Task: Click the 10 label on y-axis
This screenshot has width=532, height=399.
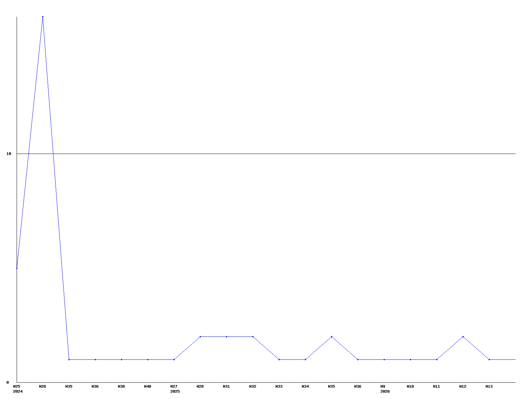Action: [9, 154]
